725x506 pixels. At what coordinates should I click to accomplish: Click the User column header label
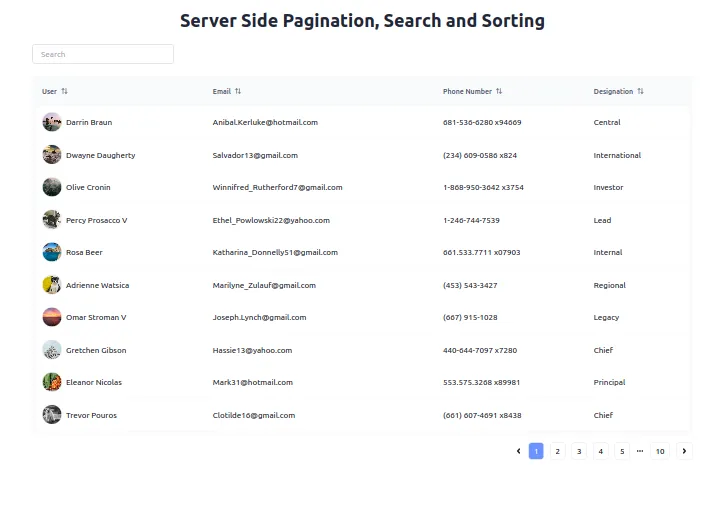(x=49, y=91)
